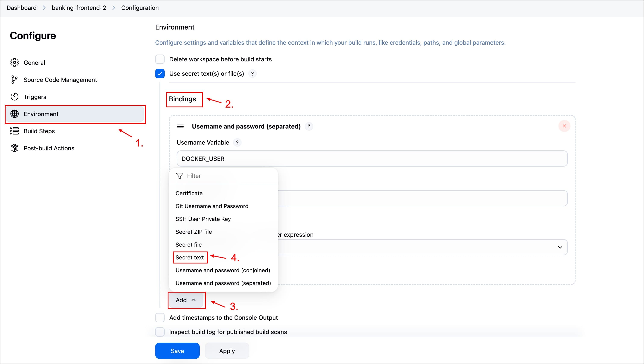This screenshot has width=644, height=364.
Task: Uncheck Use secret text(s) or file(s)
Action: pos(160,74)
